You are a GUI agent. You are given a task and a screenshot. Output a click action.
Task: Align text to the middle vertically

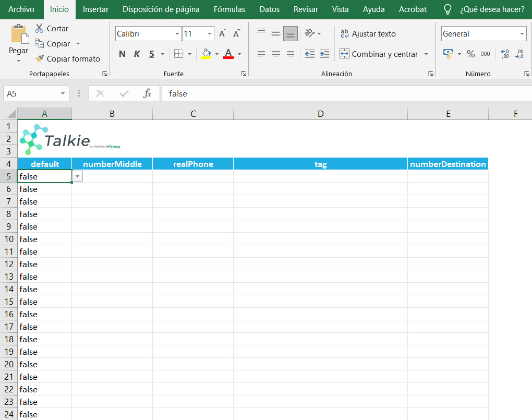[276, 33]
